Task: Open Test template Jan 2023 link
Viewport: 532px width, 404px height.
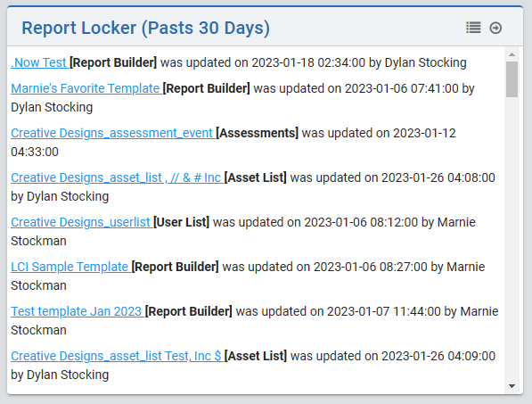Action: 78,311
